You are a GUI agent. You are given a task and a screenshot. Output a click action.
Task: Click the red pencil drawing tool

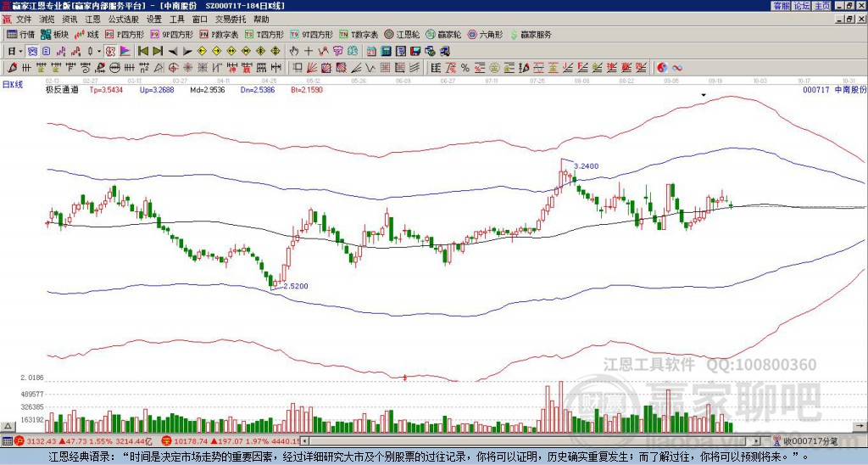[12, 68]
